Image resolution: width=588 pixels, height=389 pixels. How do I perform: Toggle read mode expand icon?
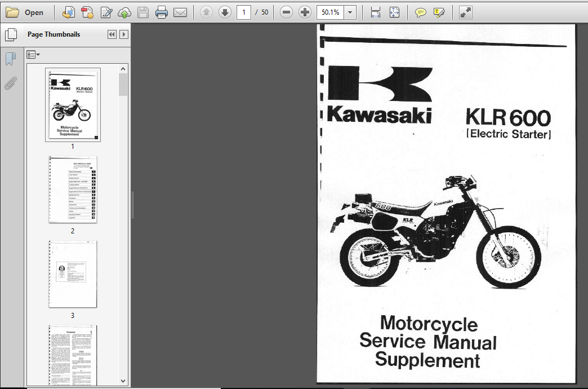[465, 13]
